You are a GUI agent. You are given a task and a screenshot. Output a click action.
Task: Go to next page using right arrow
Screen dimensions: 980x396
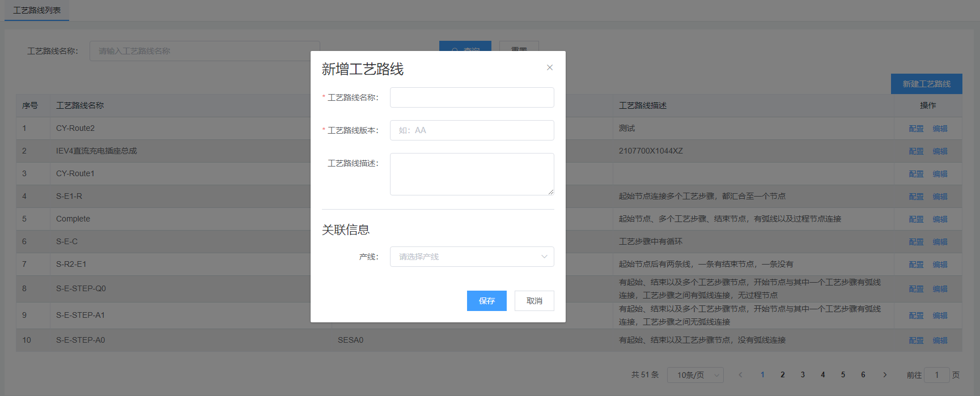[x=885, y=375]
